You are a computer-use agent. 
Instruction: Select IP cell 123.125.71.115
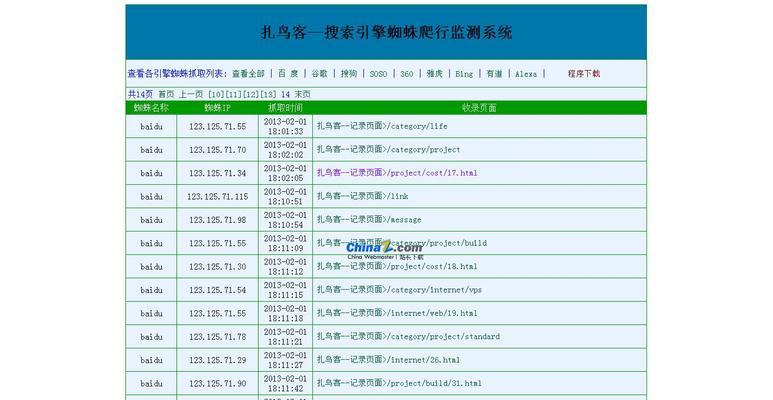(217, 196)
